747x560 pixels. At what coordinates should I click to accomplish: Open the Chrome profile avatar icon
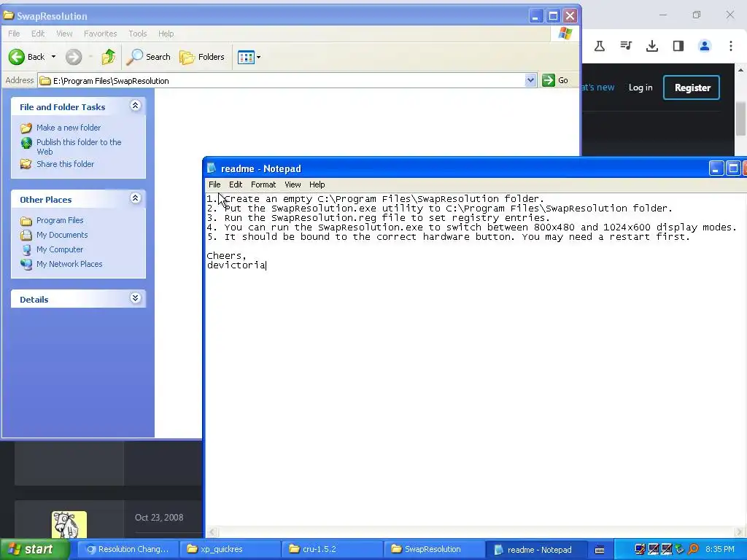pyautogui.click(x=705, y=46)
